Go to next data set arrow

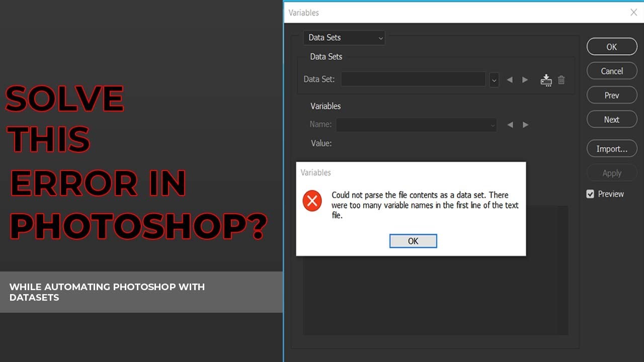[525, 79]
